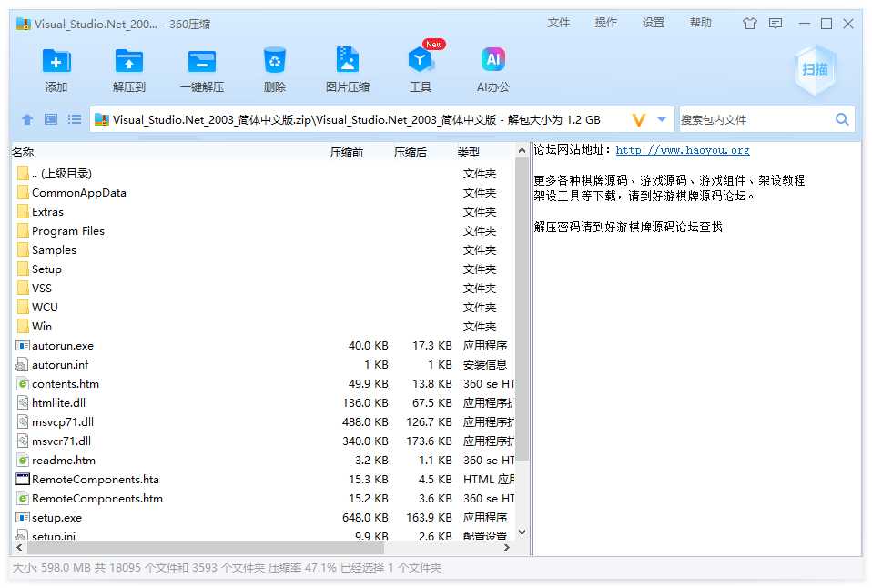Image resolution: width=872 pixels, height=588 pixels.
Task: Select the autorun.inf file icon
Action: pos(23,365)
